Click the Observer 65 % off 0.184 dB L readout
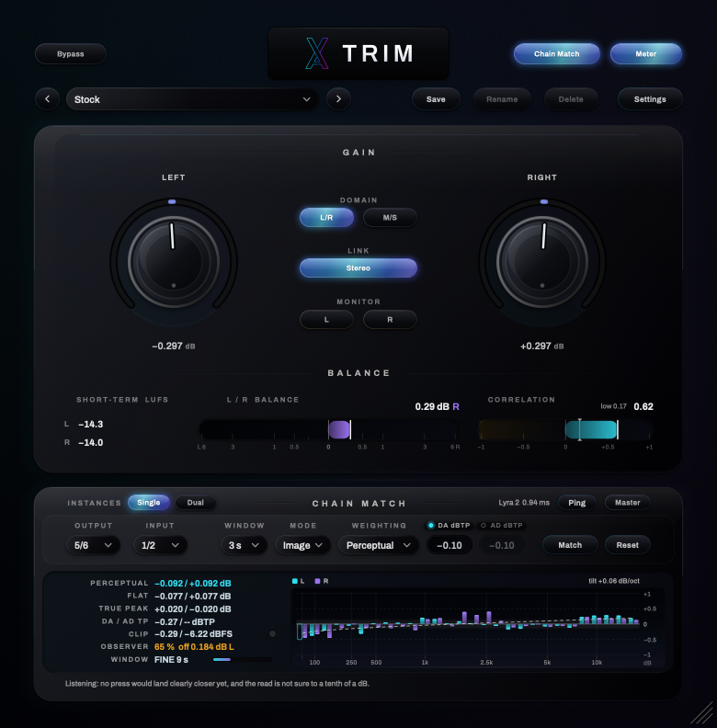Screen dimensions: 717x728 194,647
